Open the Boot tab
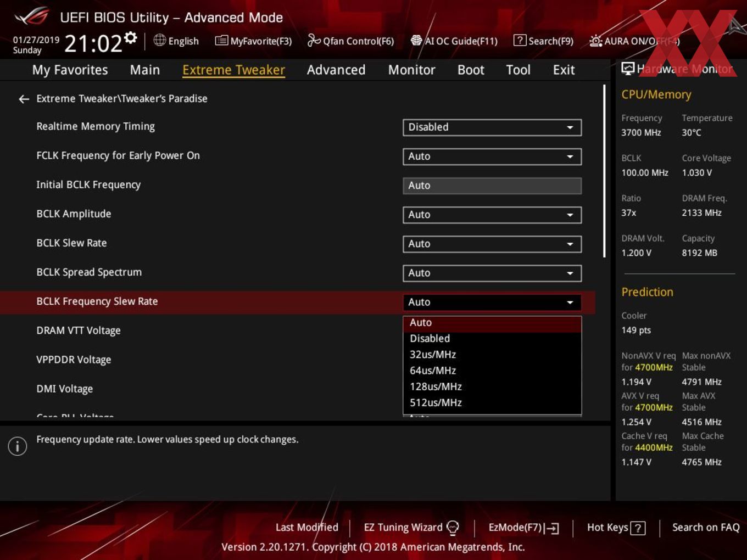The width and height of the screenshot is (747, 560). [x=471, y=70]
